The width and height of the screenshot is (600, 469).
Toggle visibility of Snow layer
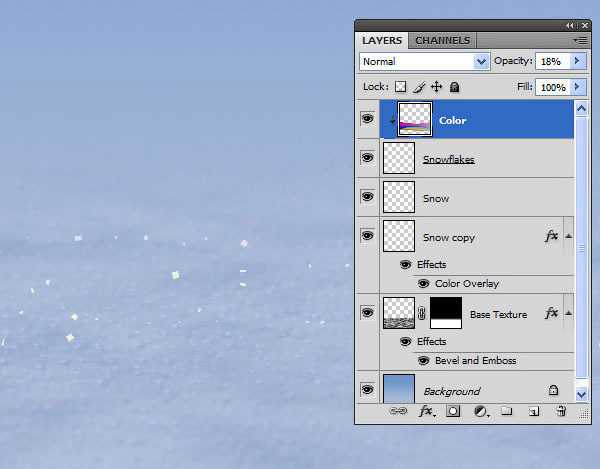pyautogui.click(x=368, y=197)
